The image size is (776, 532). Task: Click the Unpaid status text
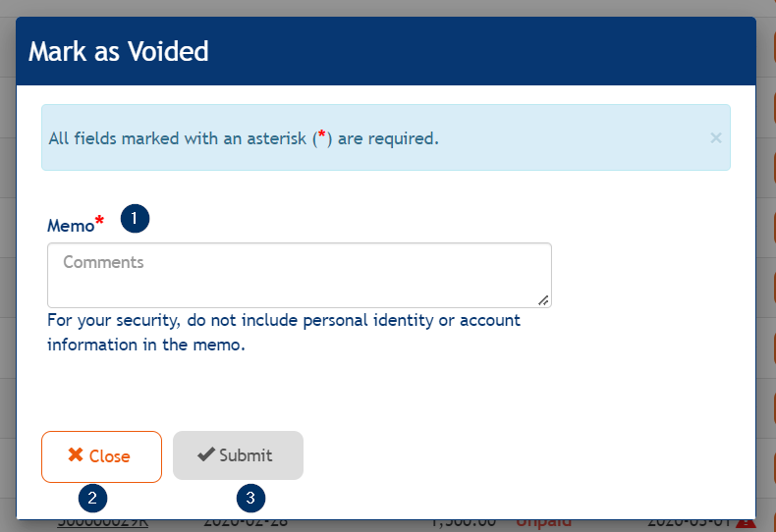[x=543, y=523]
